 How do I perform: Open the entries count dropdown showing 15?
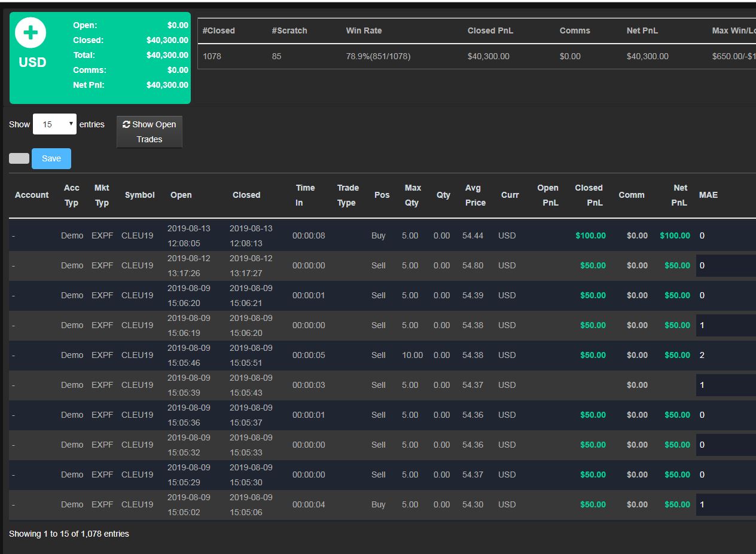[x=54, y=124]
